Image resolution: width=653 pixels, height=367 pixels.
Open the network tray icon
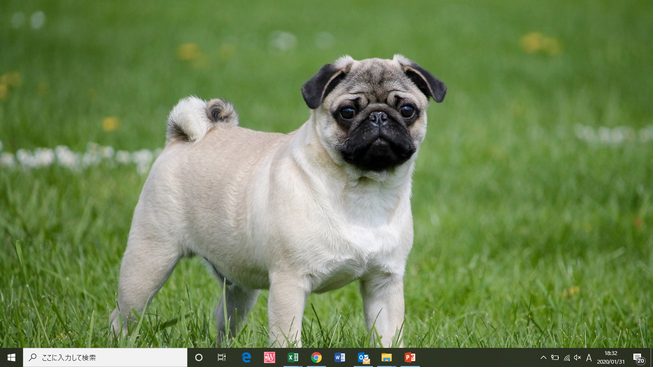click(566, 357)
